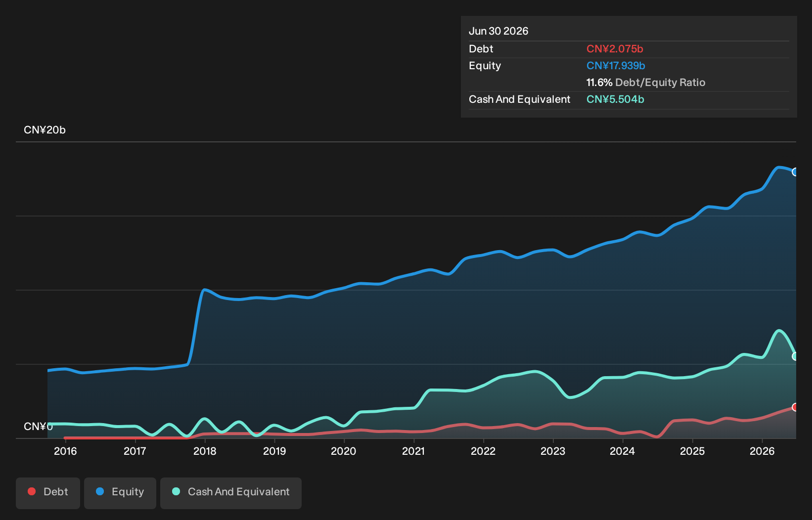
Task: Click the 2020 x-axis label
Action: [344, 451]
